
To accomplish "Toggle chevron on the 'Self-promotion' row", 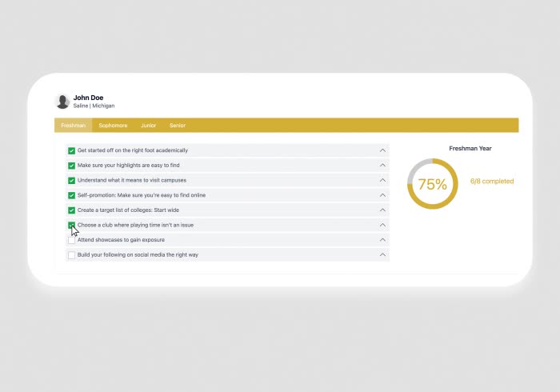I will coord(382,195).
